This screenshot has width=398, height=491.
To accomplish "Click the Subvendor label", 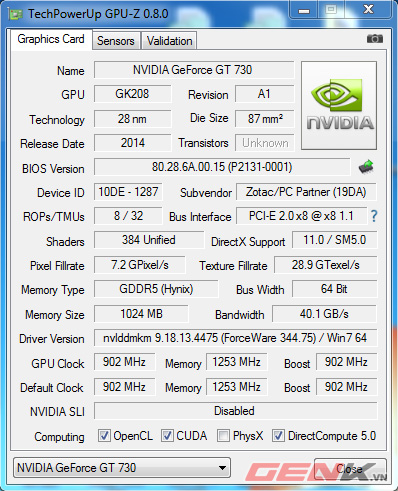I will 206,193.
